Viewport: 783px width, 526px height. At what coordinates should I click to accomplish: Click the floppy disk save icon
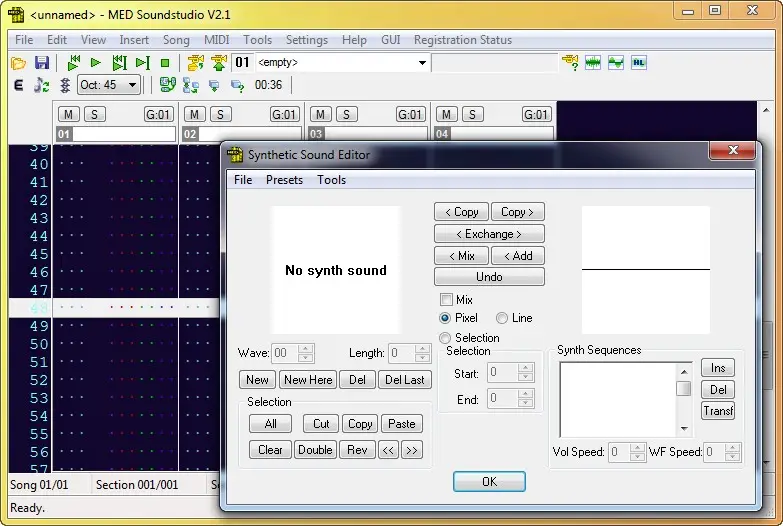click(41, 63)
